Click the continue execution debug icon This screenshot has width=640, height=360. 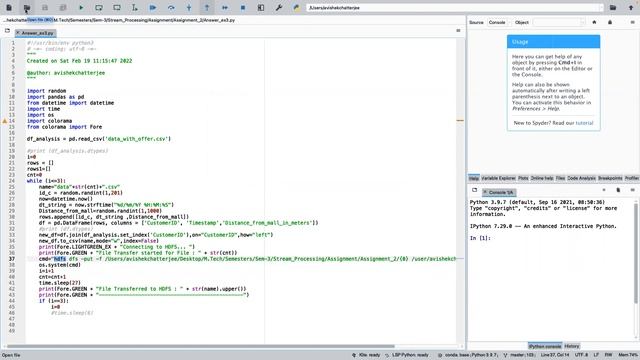[225, 8]
